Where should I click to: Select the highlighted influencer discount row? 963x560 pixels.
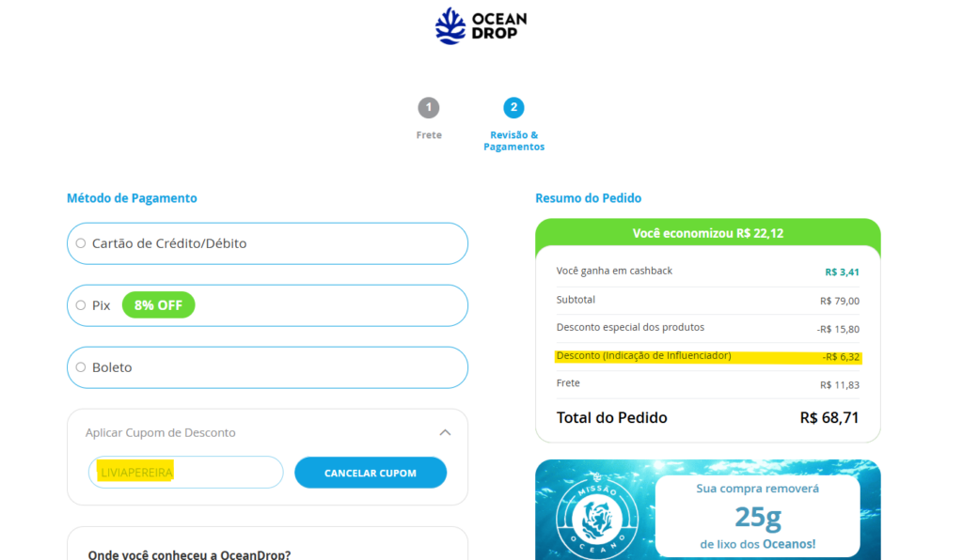pyautogui.click(x=706, y=358)
